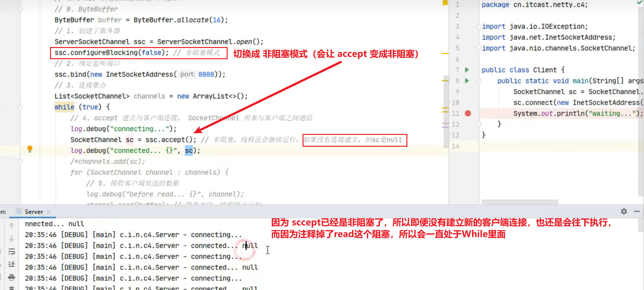Click 'package cn.itcast.netty.c4;' line
Viewport: 644px width, 290px height.
pyautogui.click(x=535, y=5)
